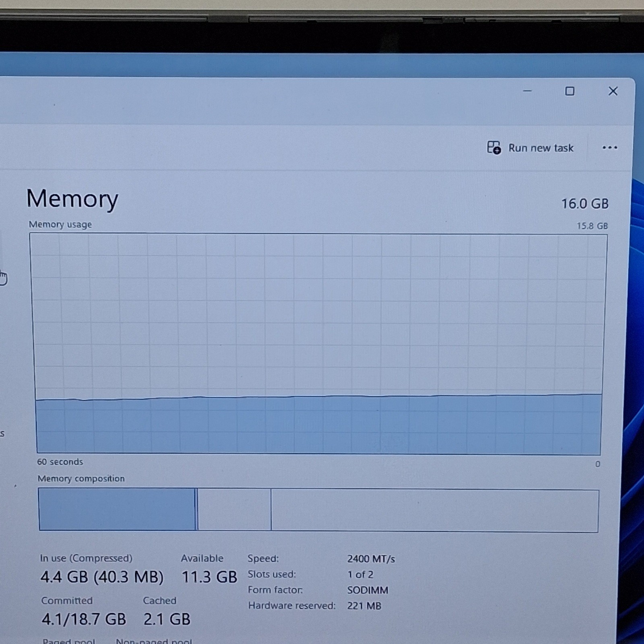This screenshot has width=644, height=644.
Task: Open the three-dot more options menu
Action: point(610,148)
